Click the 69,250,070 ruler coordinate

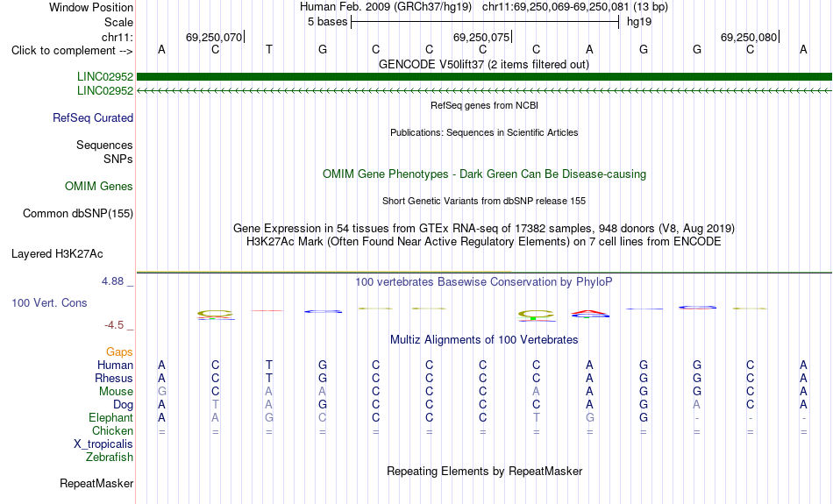point(214,37)
